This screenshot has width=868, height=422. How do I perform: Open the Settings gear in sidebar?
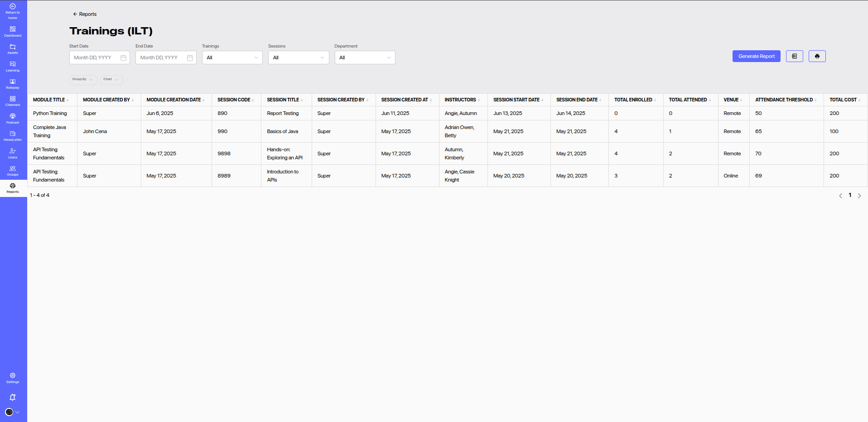[13, 378]
